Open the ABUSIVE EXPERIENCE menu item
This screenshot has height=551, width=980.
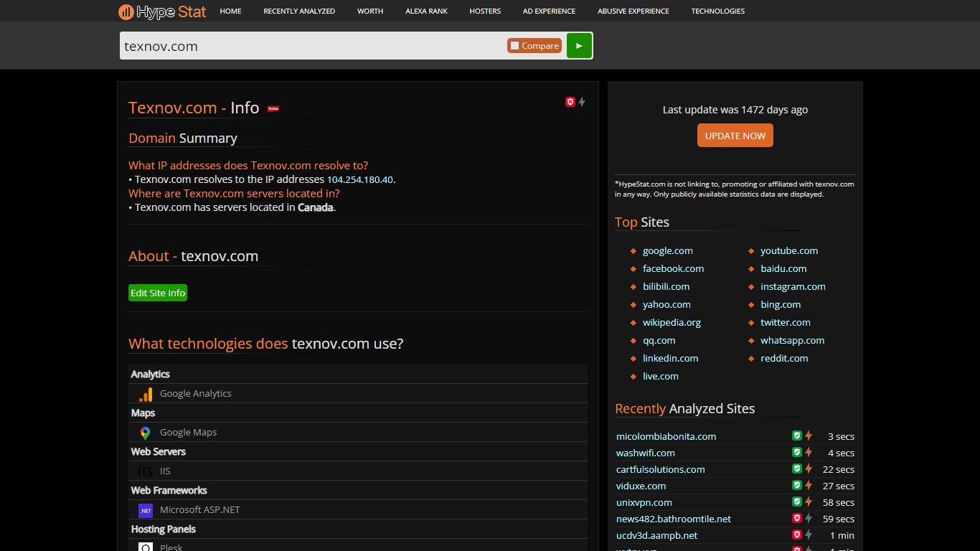633,11
